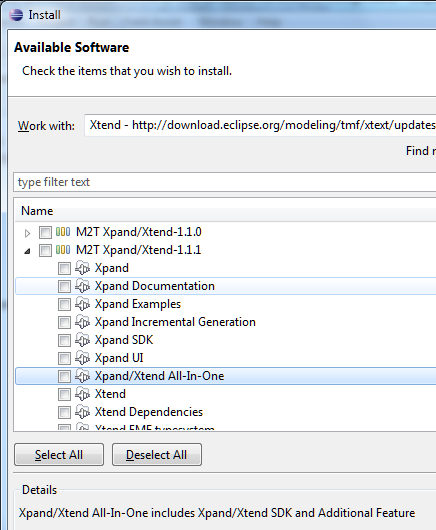The width and height of the screenshot is (436, 530).
Task: Select the Xpand Documentation label
Action: tap(155, 286)
